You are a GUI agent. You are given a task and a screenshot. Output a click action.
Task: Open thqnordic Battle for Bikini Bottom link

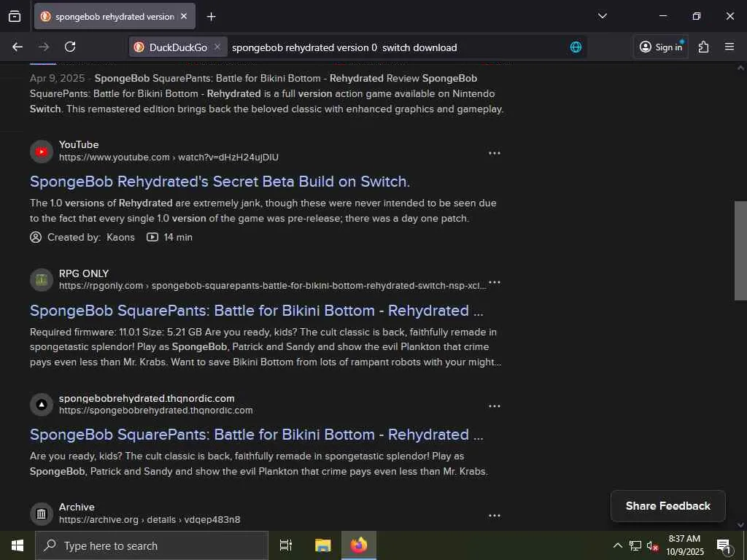click(256, 435)
